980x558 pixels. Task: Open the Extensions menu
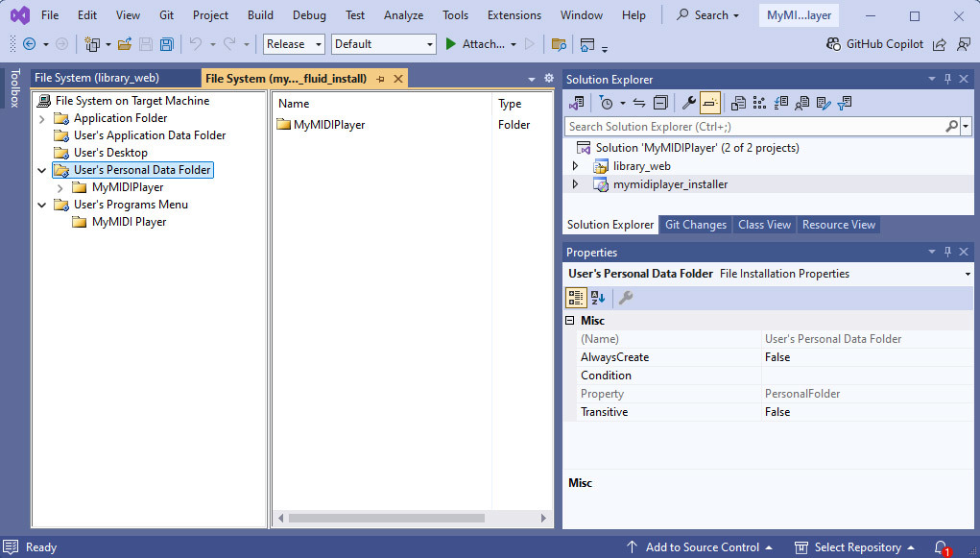pos(514,15)
